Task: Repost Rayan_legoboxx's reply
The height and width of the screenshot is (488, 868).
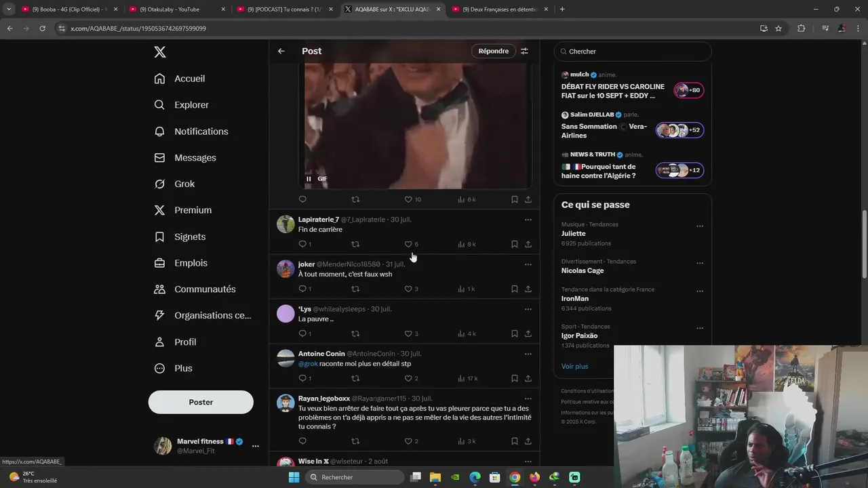Action: click(x=355, y=441)
